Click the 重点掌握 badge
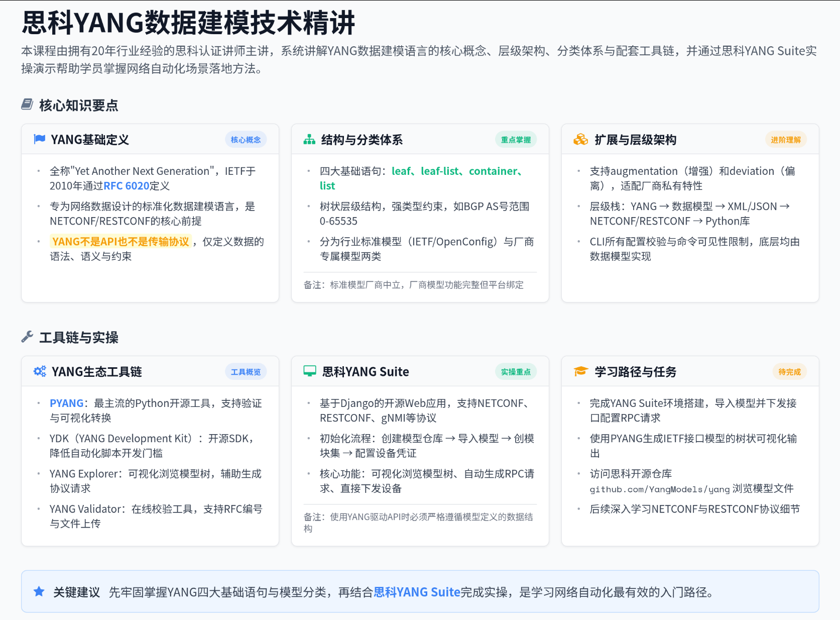Viewport: 840px width, 620px height. pos(516,140)
